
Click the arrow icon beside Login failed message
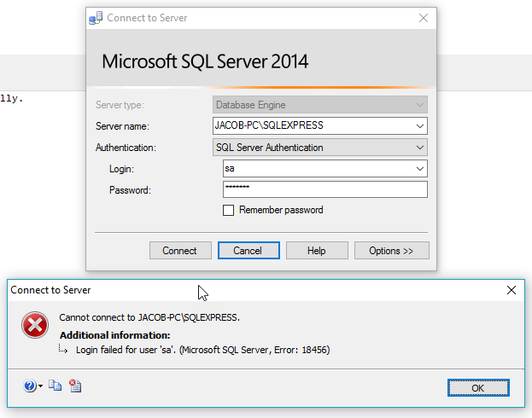point(64,350)
